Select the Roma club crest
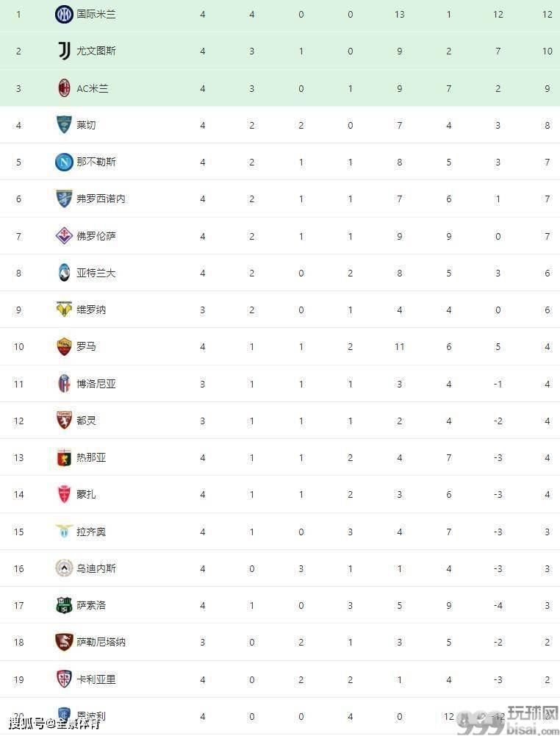560x736 pixels. point(64,346)
